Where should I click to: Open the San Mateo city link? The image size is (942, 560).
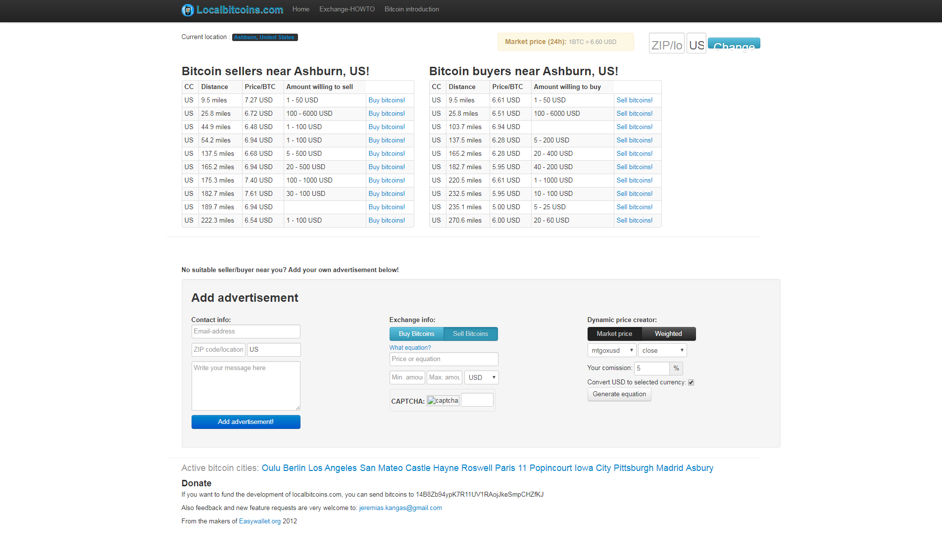tap(381, 468)
